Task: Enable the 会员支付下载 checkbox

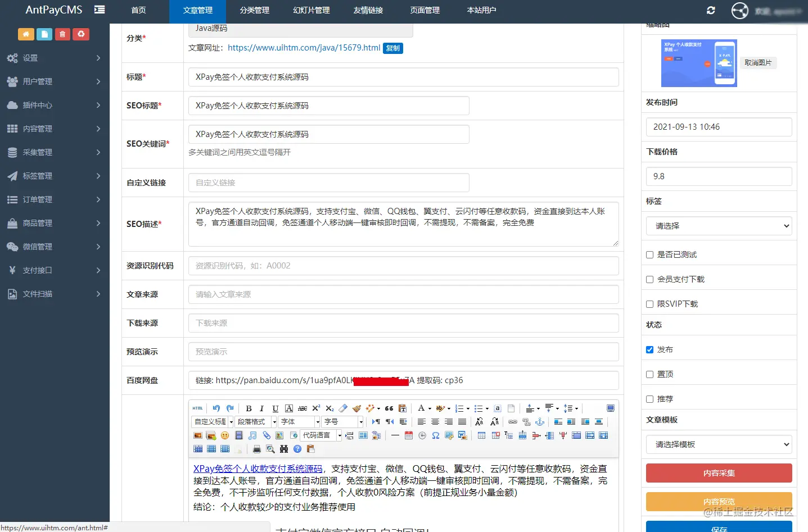Action: click(650, 279)
